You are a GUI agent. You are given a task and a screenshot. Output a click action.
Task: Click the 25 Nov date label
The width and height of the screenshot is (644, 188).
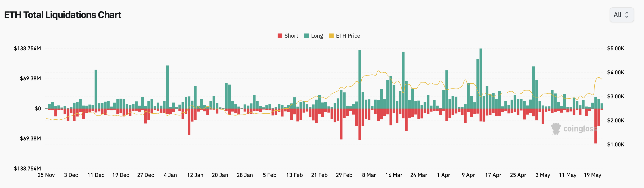pyautogui.click(x=47, y=175)
